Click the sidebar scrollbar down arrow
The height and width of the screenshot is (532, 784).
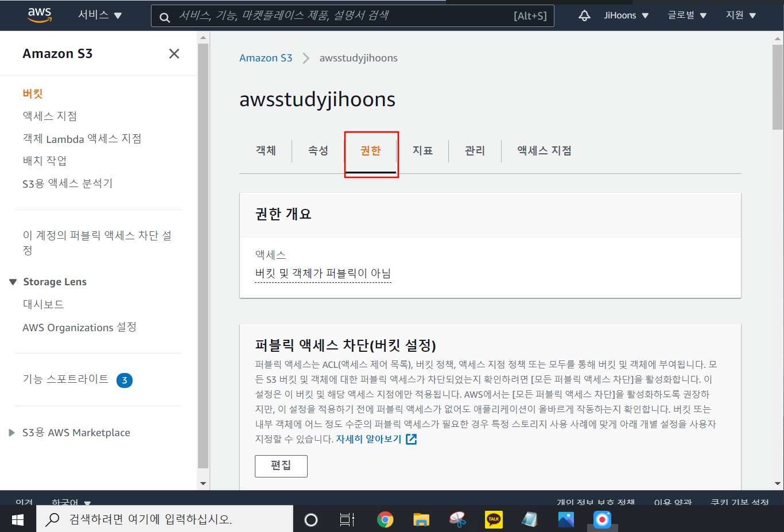pyautogui.click(x=203, y=483)
